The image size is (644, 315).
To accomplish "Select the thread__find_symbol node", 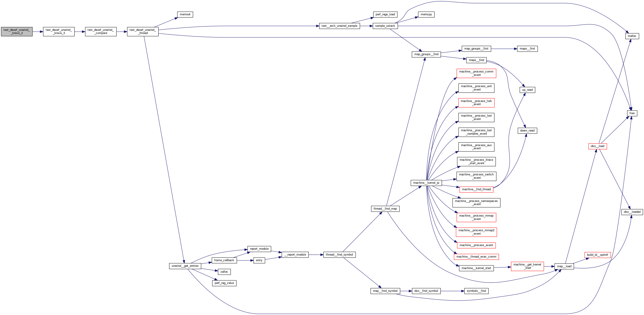I will 339,255.
